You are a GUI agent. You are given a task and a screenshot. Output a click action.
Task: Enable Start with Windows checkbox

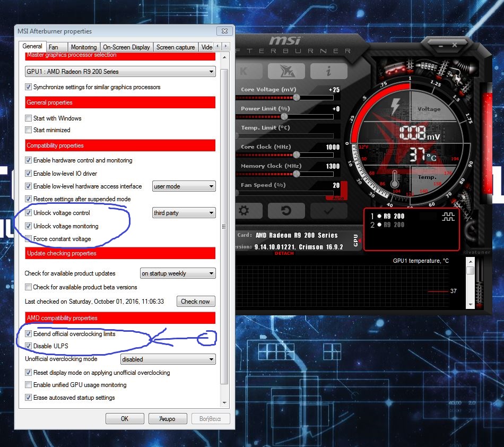[28, 118]
